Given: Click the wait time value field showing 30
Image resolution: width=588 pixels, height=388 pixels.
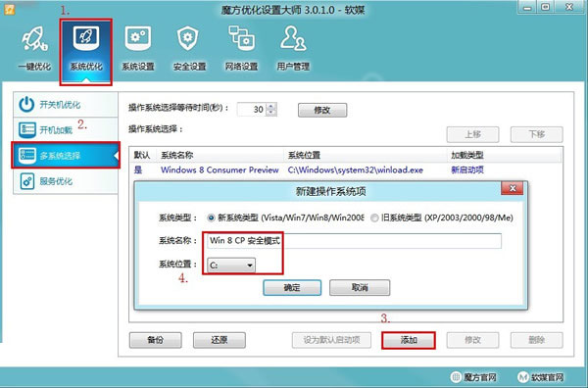Looking at the screenshot, I should point(252,110).
